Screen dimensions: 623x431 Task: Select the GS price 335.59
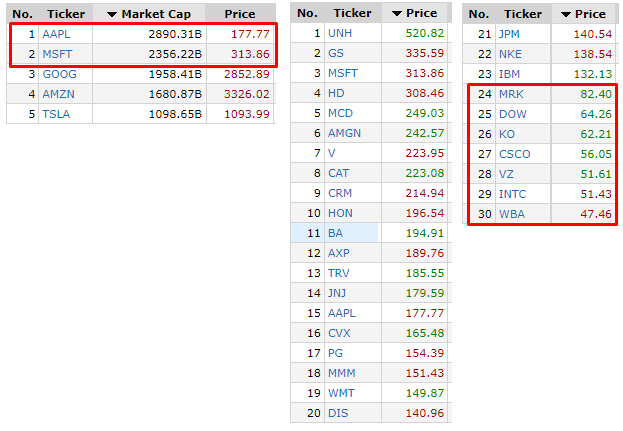point(425,53)
